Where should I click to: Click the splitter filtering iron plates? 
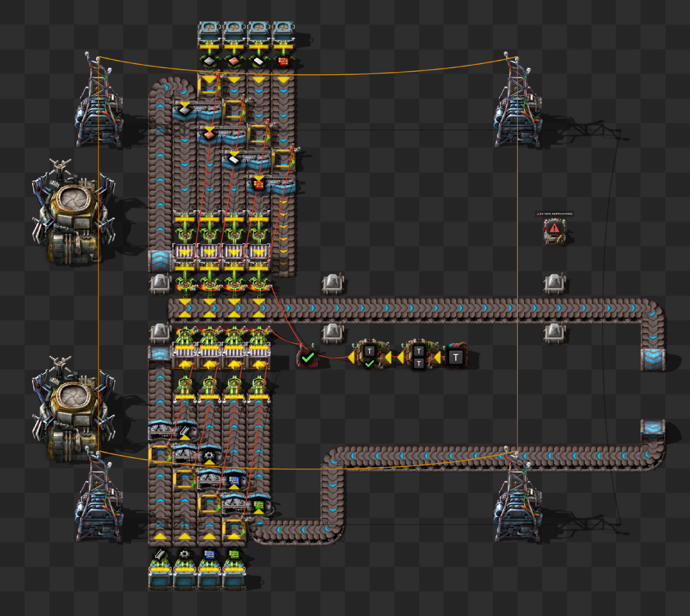point(197,111)
